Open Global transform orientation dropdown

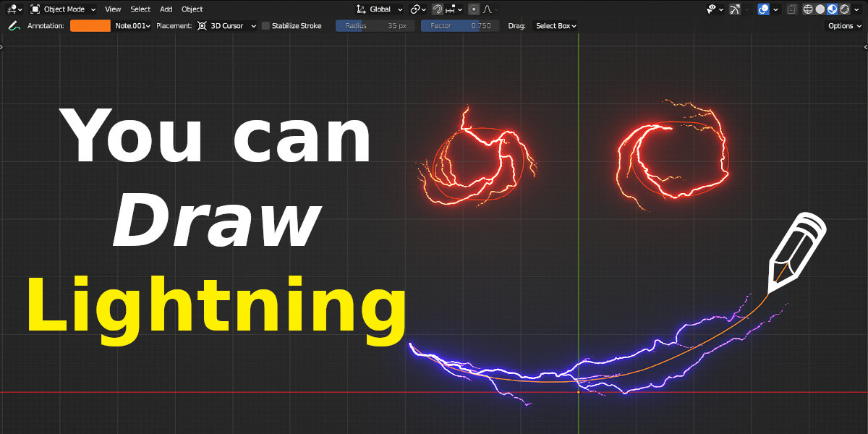click(380, 9)
